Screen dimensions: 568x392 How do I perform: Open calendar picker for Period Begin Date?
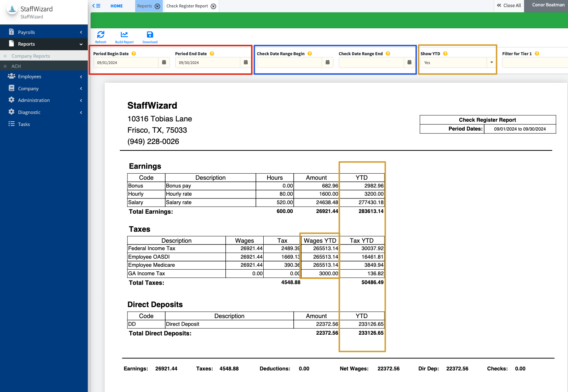coord(164,63)
